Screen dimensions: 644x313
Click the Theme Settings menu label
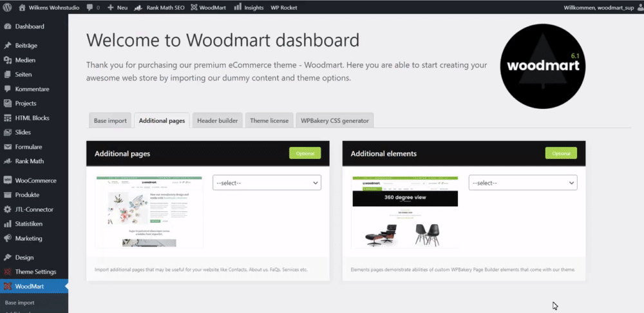(x=35, y=272)
